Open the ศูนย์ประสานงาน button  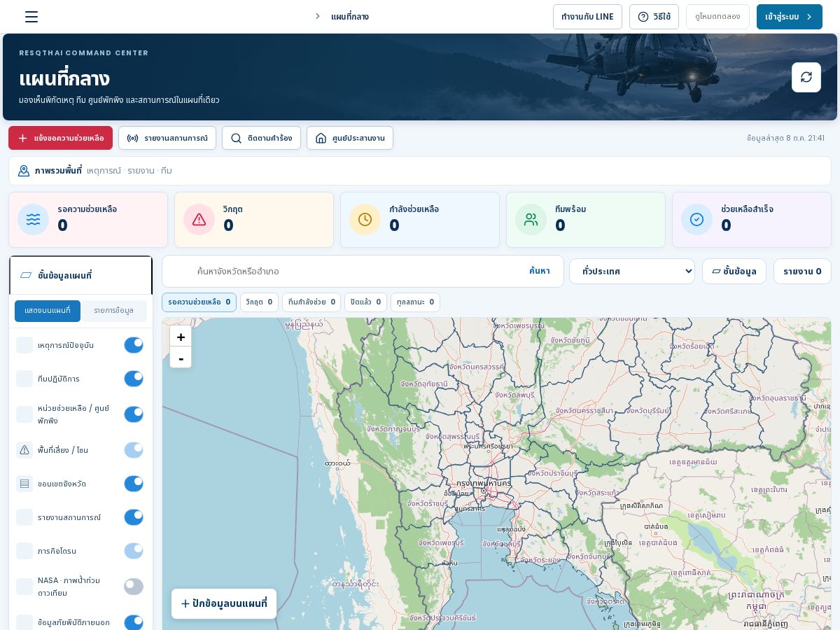click(x=350, y=138)
